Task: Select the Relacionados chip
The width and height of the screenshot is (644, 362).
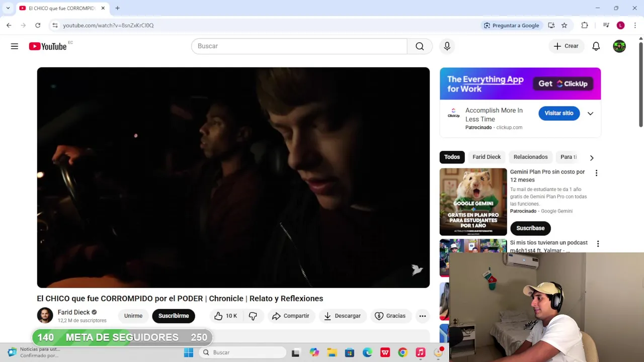Action: [530, 157]
